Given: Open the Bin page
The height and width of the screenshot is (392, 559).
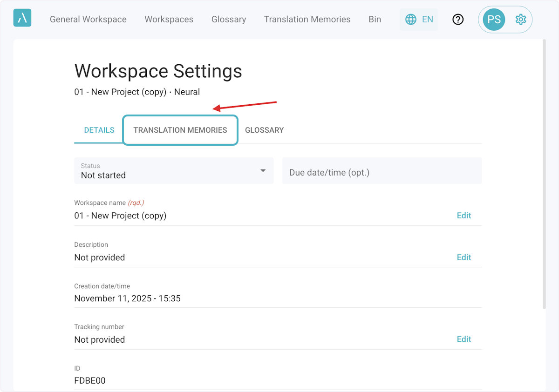Looking at the screenshot, I should (x=375, y=20).
